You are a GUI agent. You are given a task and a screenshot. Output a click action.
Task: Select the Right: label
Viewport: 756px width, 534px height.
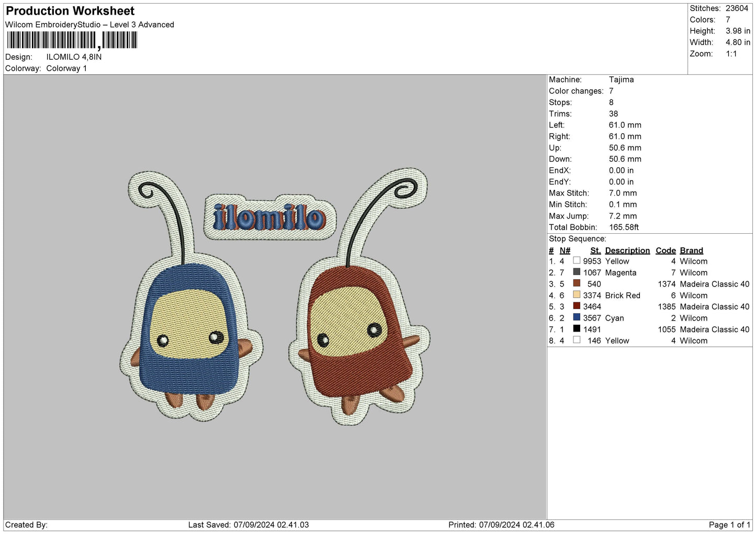click(559, 137)
